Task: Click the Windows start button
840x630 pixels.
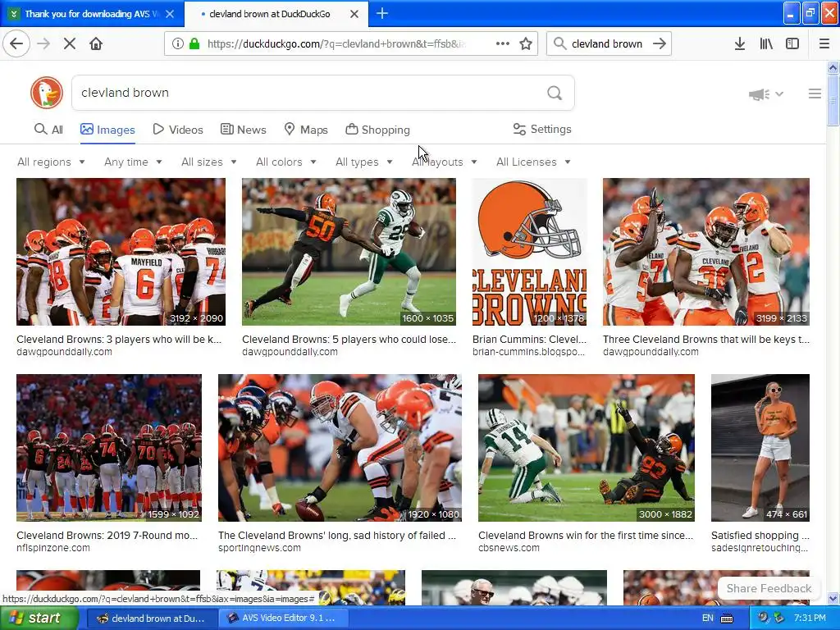Action: coord(39,619)
